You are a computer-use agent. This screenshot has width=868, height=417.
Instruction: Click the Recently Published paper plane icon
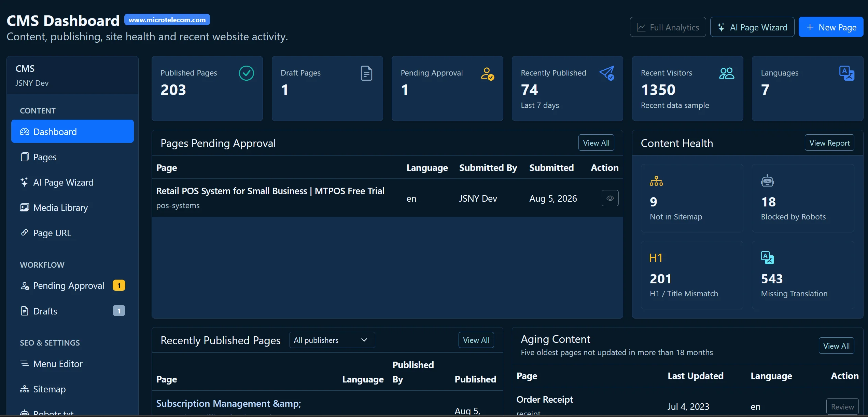[x=607, y=73]
